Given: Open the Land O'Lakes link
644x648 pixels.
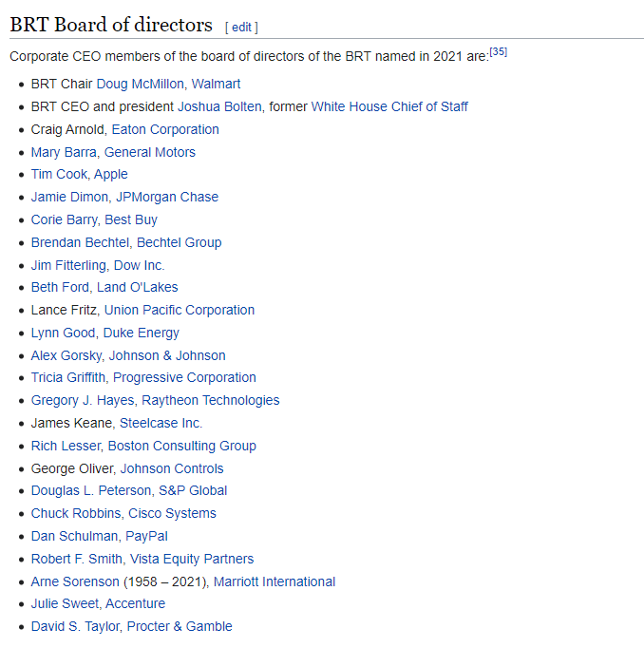Looking at the screenshot, I should [x=137, y=287].
